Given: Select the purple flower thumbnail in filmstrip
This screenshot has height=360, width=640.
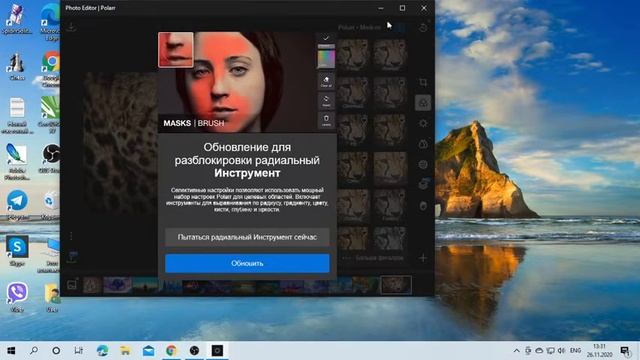Looking at the screenshot, I should 118,285.
